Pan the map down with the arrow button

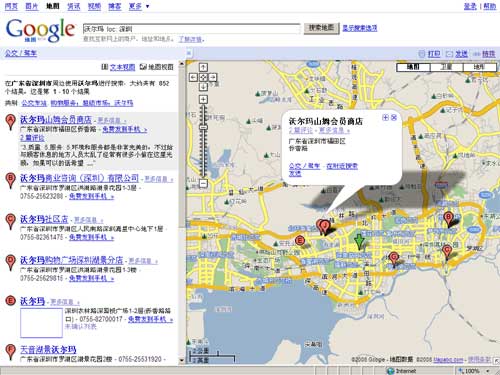coord(203,87)
